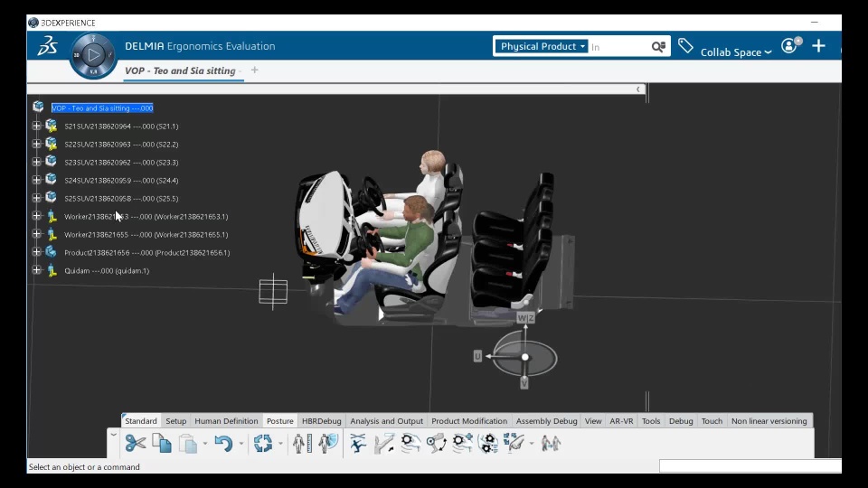Click the tag icon in top bar
The width and height of the screenshot is (868, 488).
[685, 46]
